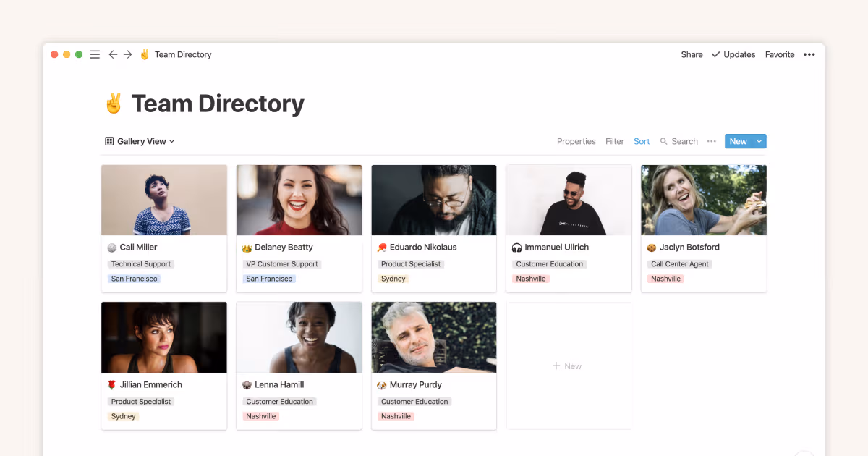Click the gallery grid icon beside Gallery View
Viewport: 868px width, 456px height.
point(108,141)
